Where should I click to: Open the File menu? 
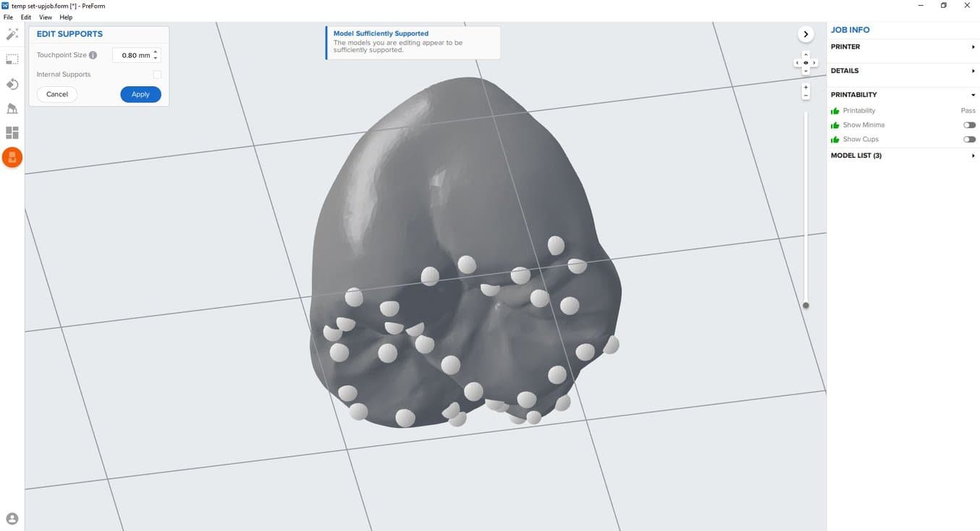8,17
